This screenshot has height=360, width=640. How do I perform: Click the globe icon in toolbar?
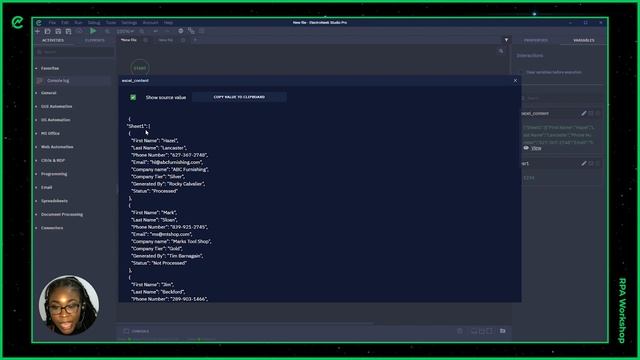(180, 31)
